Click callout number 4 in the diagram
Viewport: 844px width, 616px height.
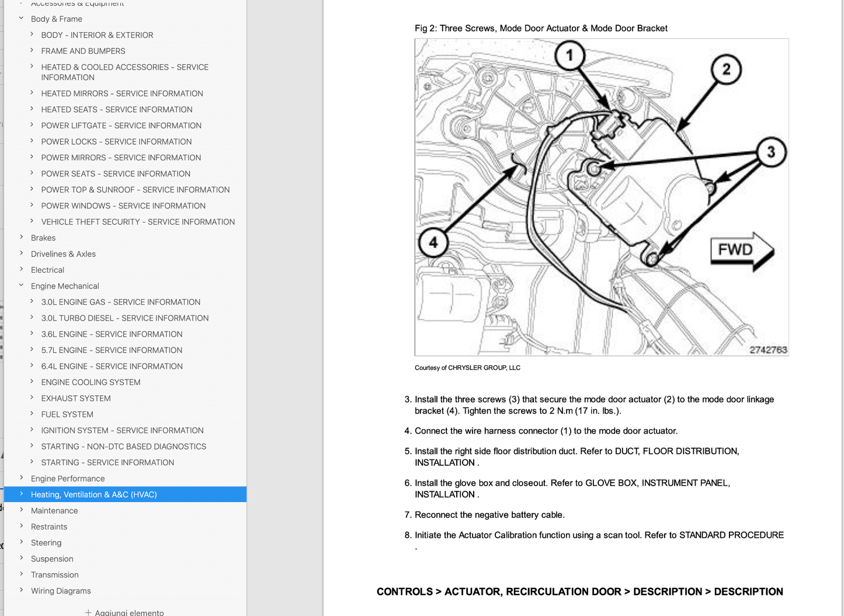[x=433, y=242]
